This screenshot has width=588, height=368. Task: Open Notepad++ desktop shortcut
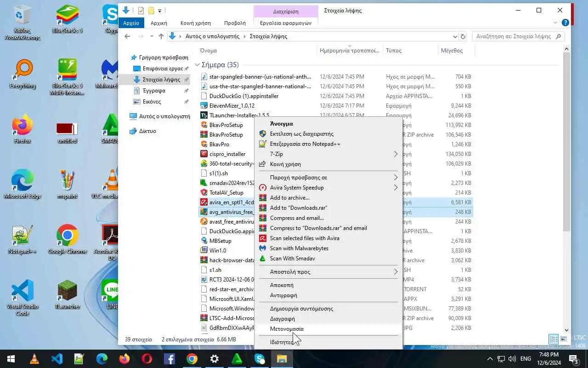coord(22,240)
